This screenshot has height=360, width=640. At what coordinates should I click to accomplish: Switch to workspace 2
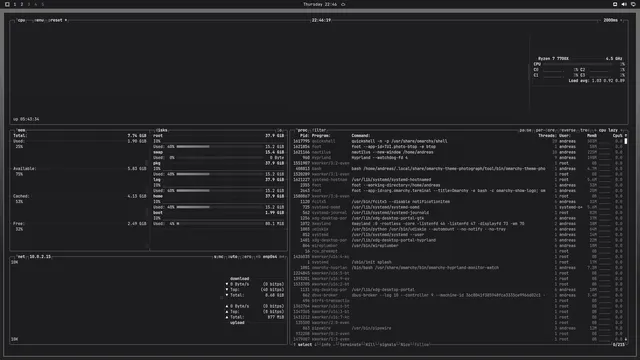pyautogui.click(x=22, y=4)
